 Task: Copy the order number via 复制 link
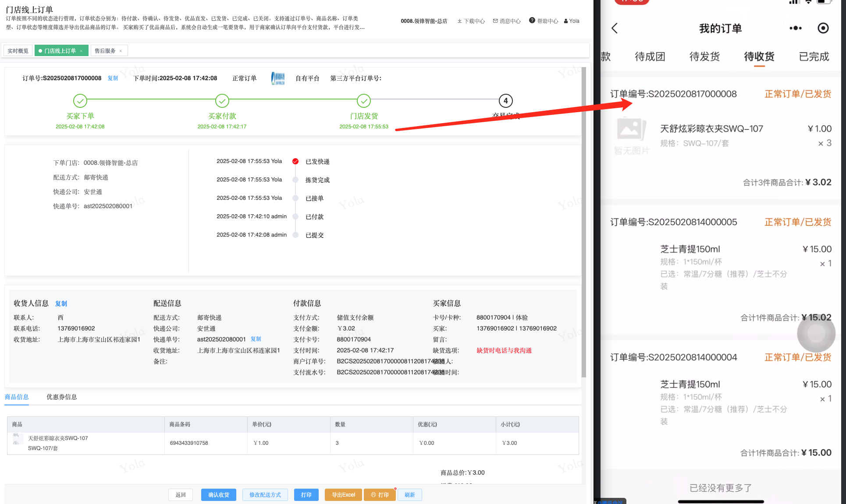coord(113,78)
